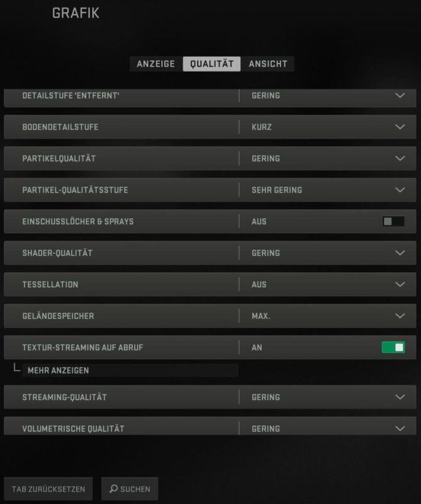Viewport: 421px width, 504px height.
Task: Open Volumetrische Qualität dropdown
Action: pyautogui.click(x=400, y=428)
